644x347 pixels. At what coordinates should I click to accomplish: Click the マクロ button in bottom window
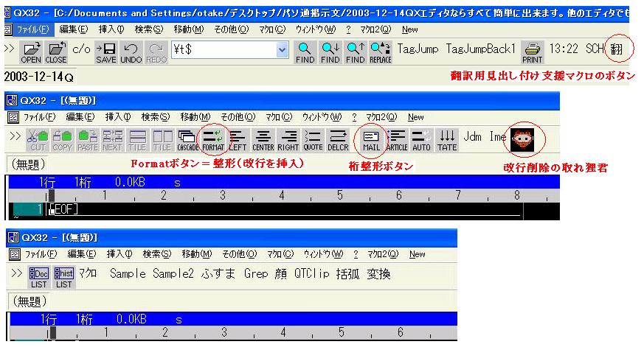pos(88,273)
